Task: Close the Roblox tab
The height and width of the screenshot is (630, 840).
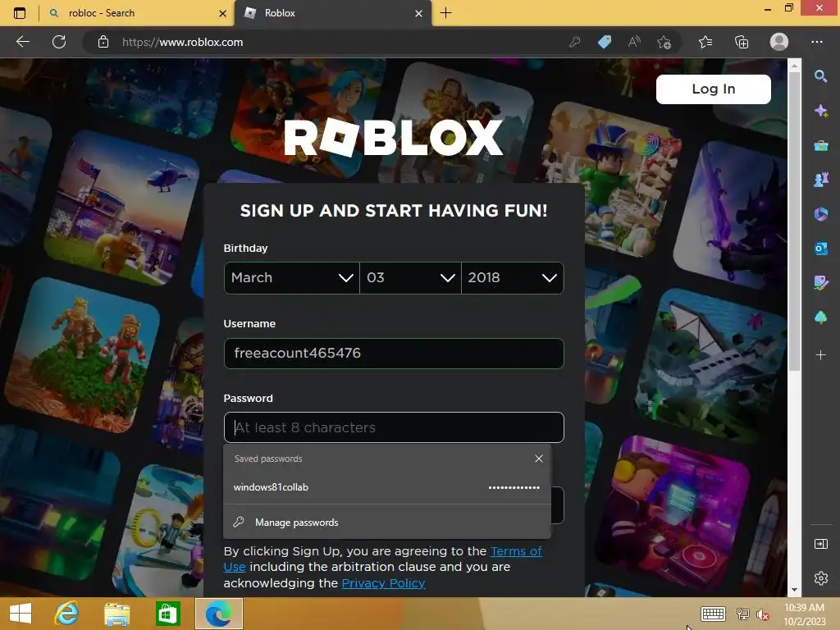Action: click(419, 13)
